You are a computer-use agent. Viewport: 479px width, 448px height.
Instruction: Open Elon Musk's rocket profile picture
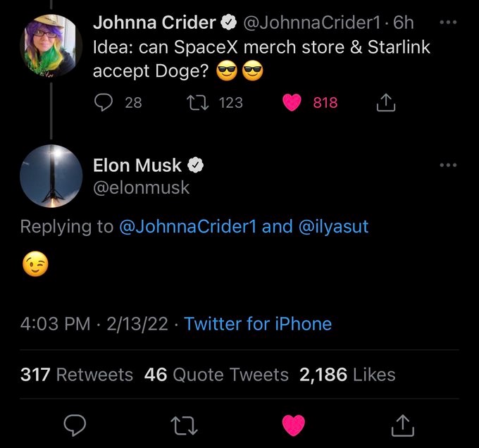pos(51,176)
